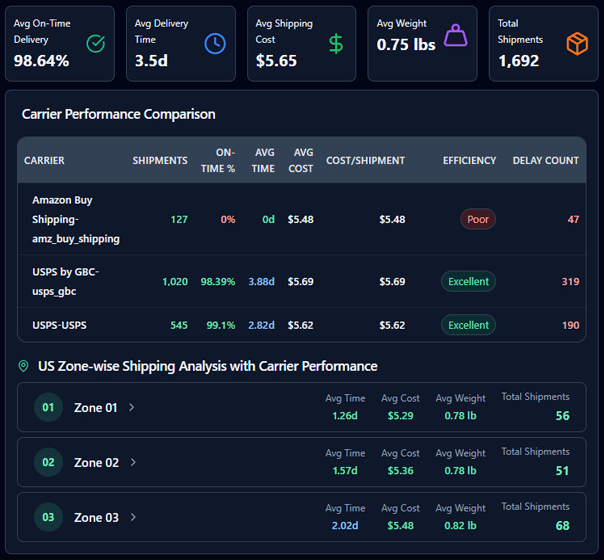The height and width of the screenshot is (560, 604).
Task: Sort by the DELAY COUNT column header
Action: [546, 160]
